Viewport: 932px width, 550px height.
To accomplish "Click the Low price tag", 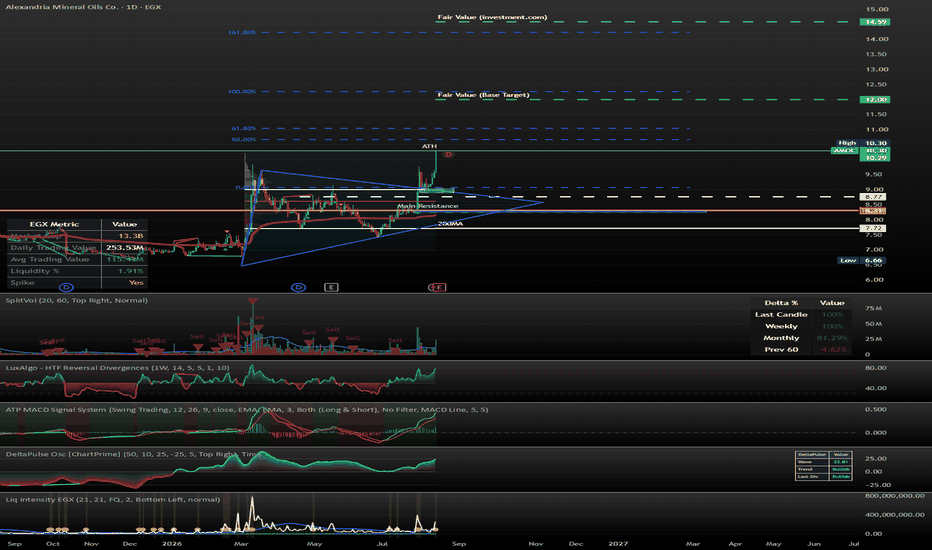I will (x=862, y=260).
